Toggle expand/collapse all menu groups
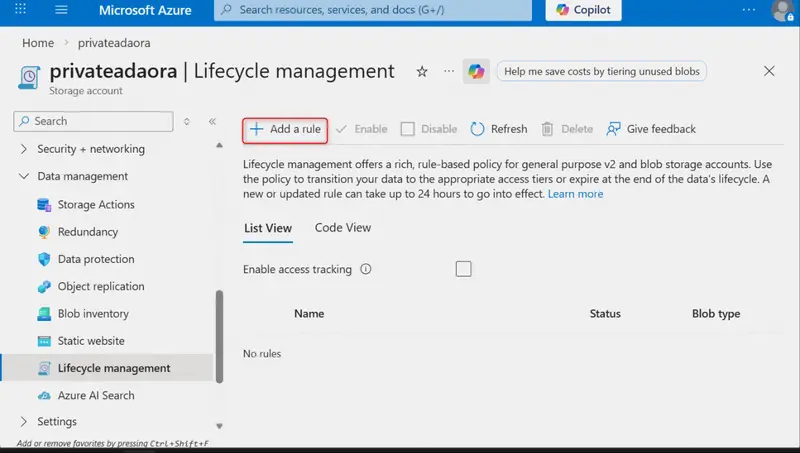The image size is (800, 453). pos(187,121)
